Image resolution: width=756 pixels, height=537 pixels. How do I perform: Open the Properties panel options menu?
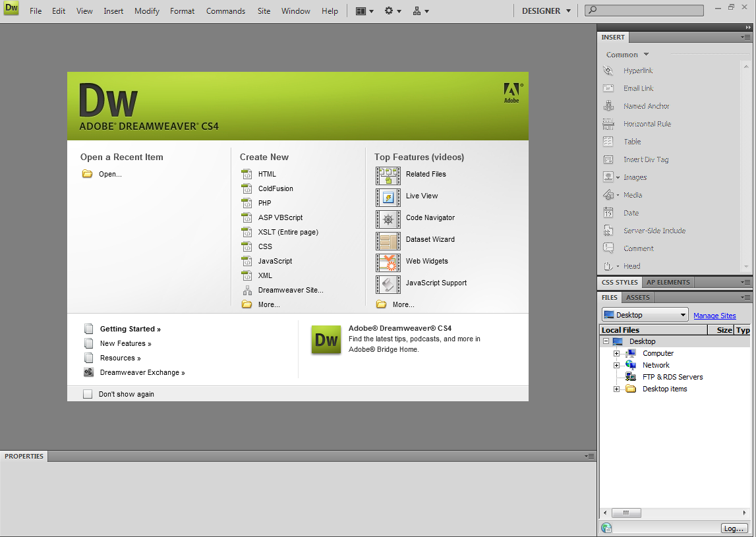pyautogui.click(x=589, y=456)
